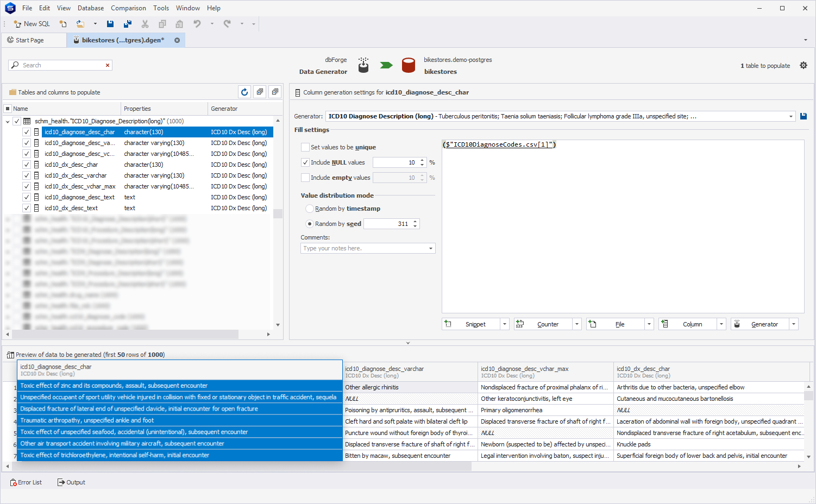816x504 pixels.
Task: Uncheck Include NULL values
Action: tap(305, 162)
